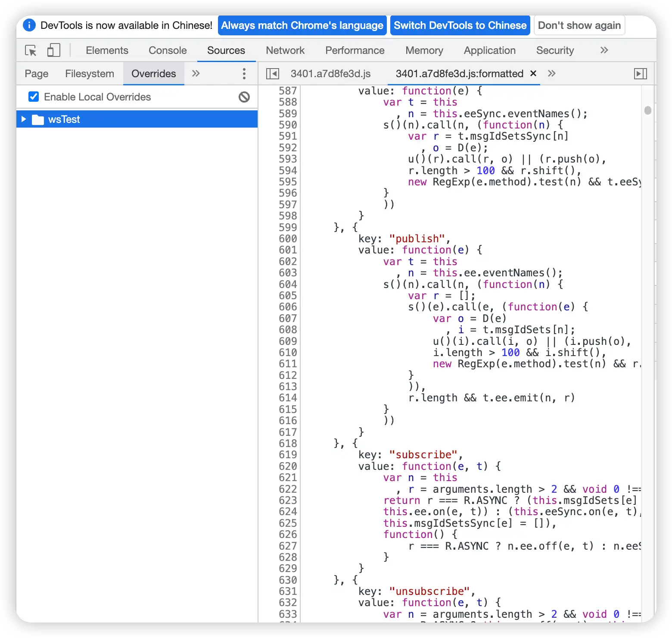Open the 3401.a7d8fe3d.js file tab
Image resolution: width=672 pixels, height=638 pixels.
tap(330, 74)
